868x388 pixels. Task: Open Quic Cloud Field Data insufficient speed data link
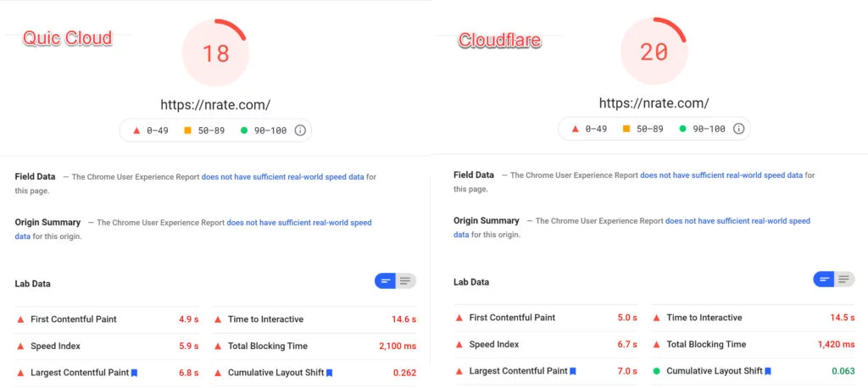(282, 177)
